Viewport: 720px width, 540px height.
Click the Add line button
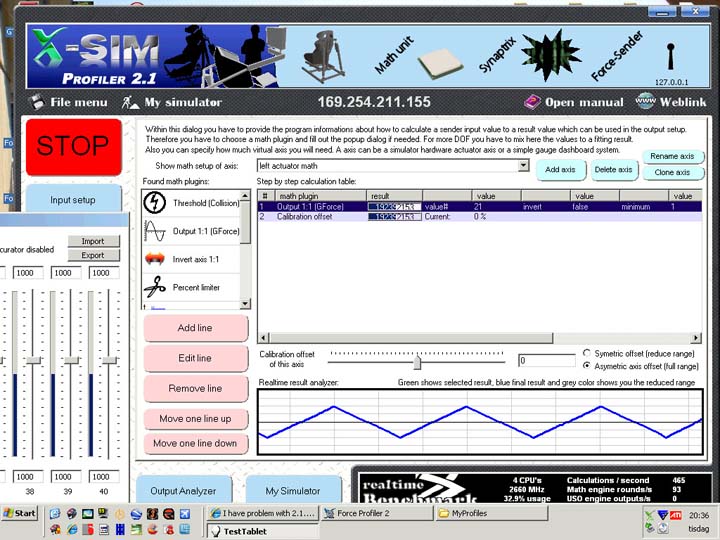click(195, 328)
